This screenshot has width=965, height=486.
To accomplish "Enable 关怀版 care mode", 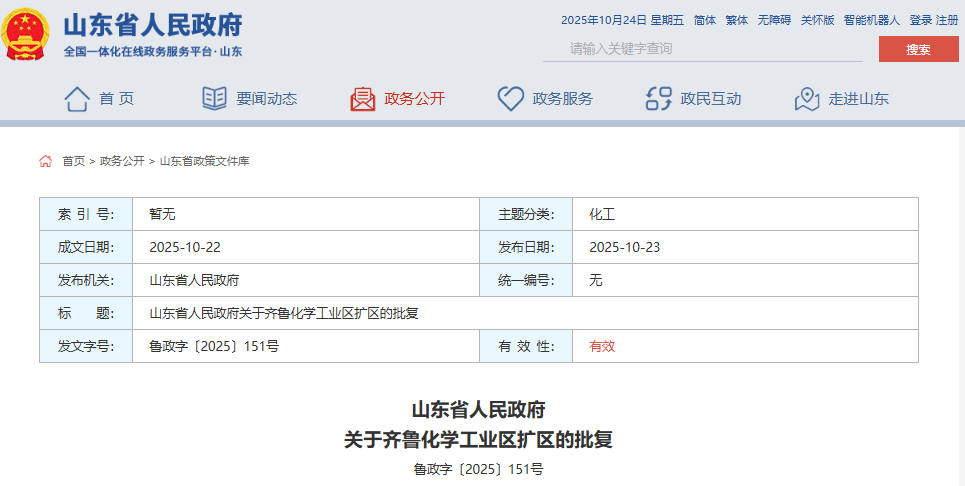I will tap(817, 20).
